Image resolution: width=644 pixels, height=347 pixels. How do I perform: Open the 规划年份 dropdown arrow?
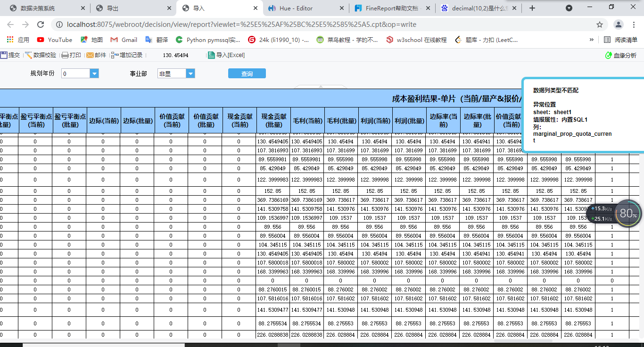click(94, 74)
